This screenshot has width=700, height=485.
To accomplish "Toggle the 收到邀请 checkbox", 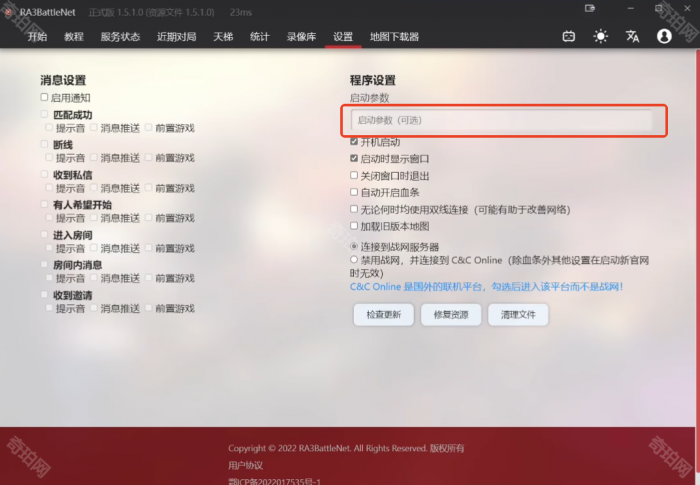I will 44,295.
